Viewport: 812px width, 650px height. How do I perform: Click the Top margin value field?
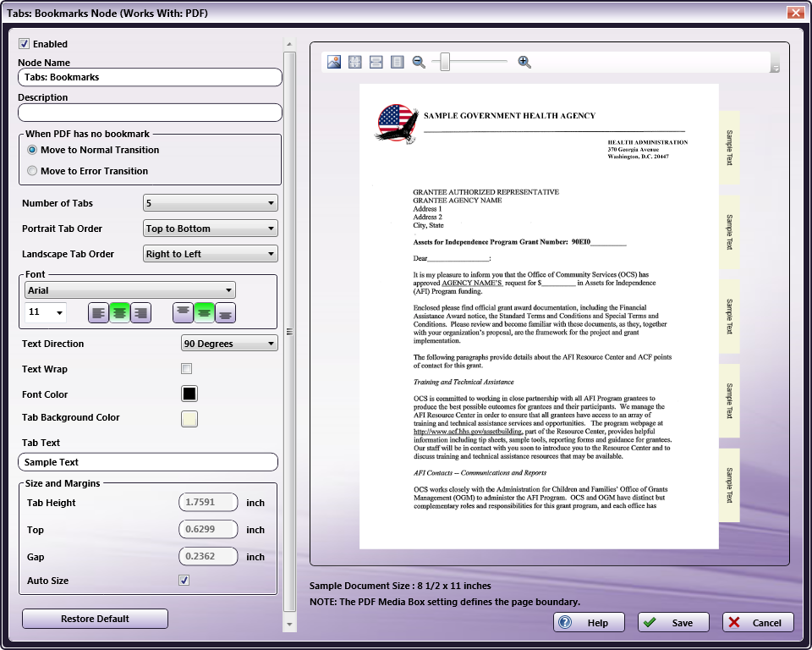pos(208,529)
